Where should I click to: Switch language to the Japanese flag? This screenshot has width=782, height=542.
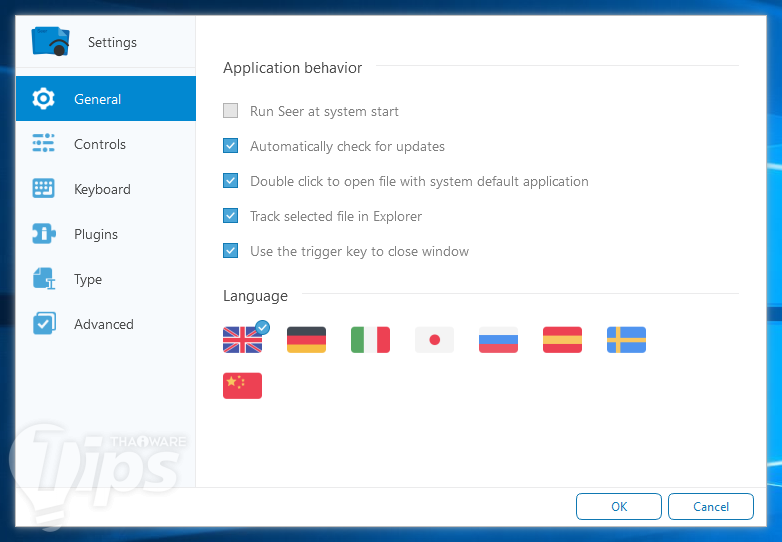434,340
